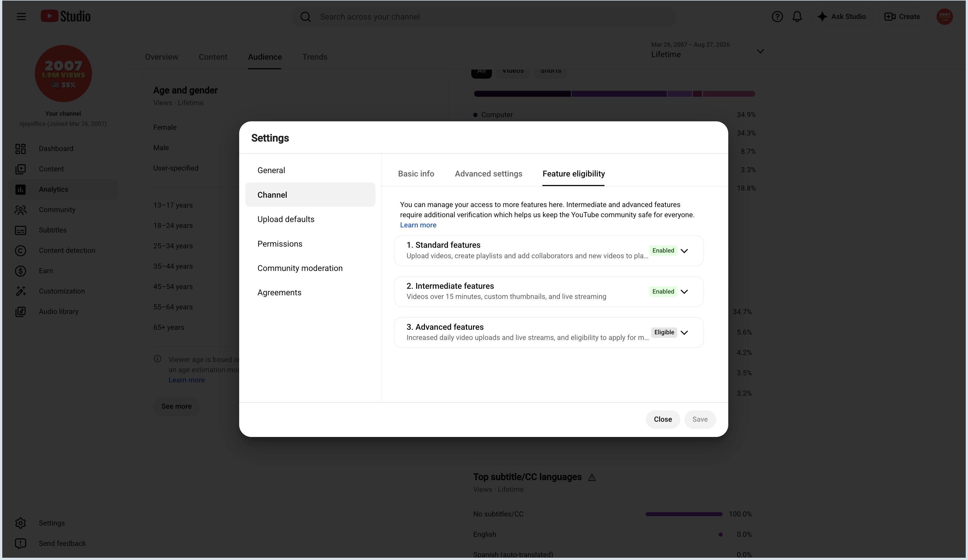Click the English subtitle language row

point(612,534)
